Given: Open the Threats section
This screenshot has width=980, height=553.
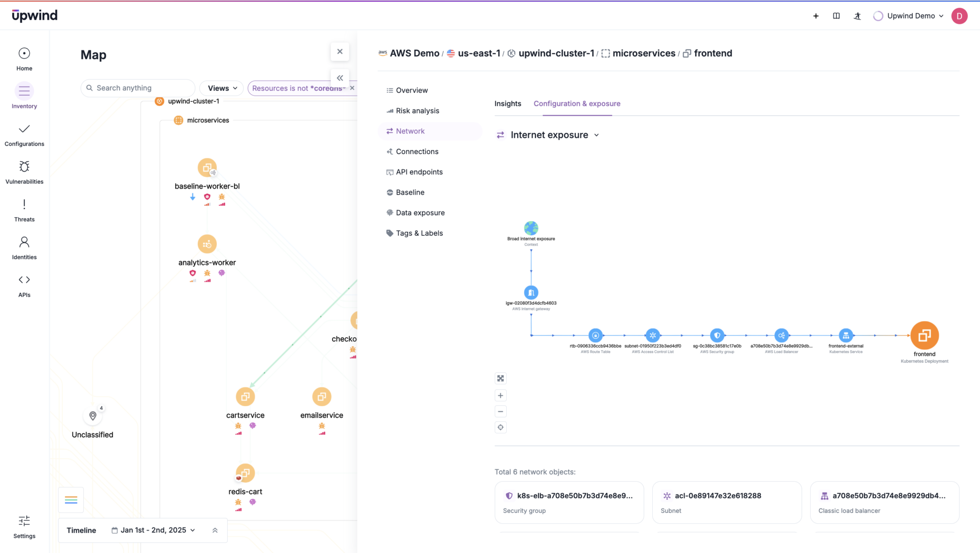Looking at the screenshot, I should click(24, 210).
